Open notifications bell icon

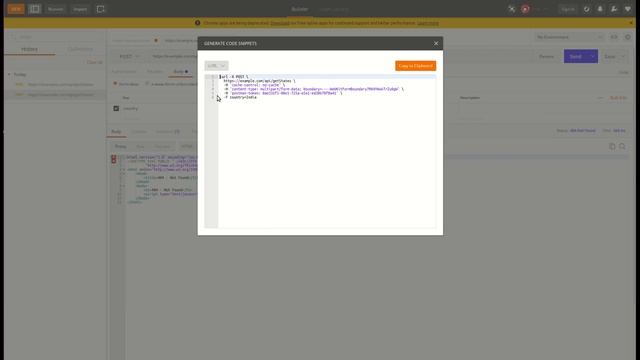600,9
